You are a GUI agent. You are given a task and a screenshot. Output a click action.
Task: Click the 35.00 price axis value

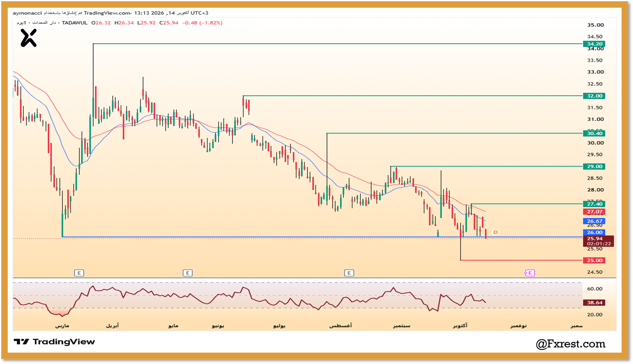tap(595, 25)
